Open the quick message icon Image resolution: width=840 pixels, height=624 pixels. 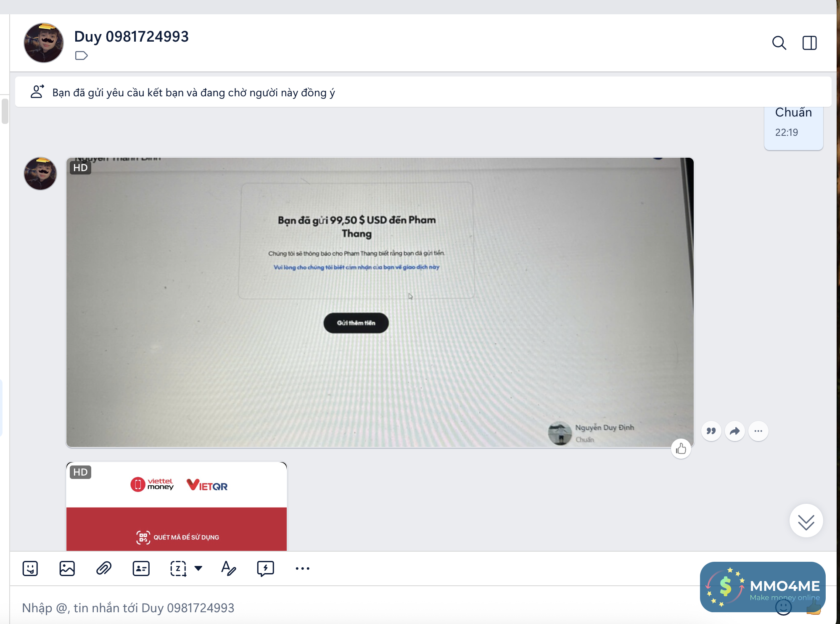[265, 568]
